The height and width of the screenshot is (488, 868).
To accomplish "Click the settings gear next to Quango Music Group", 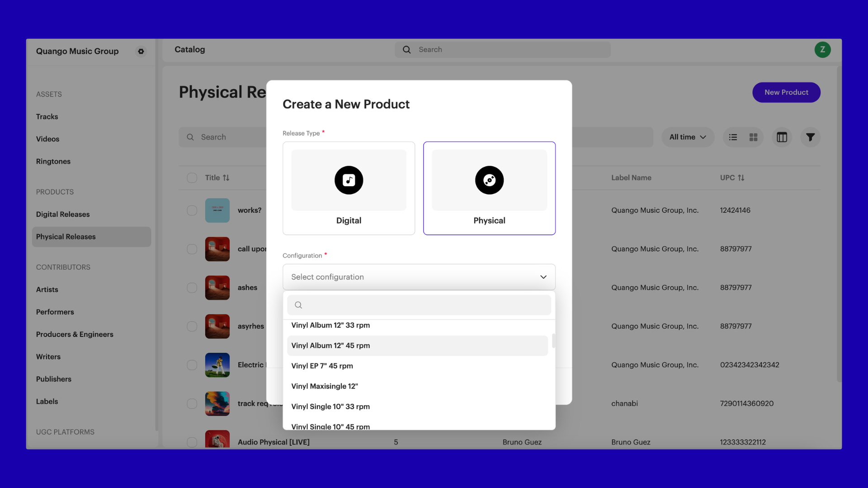I will coord(141,52).
